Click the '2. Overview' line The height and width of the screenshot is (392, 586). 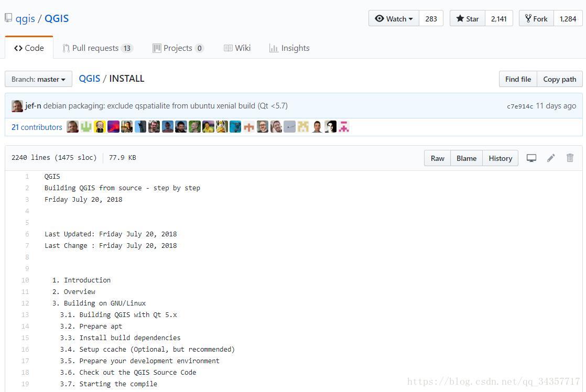(73, 291)
